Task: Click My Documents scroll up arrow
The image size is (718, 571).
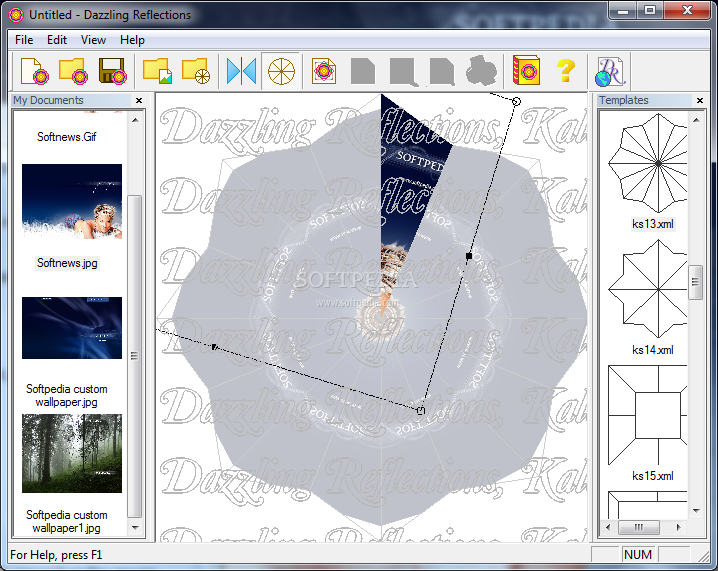Action: [x=135, y=120]
